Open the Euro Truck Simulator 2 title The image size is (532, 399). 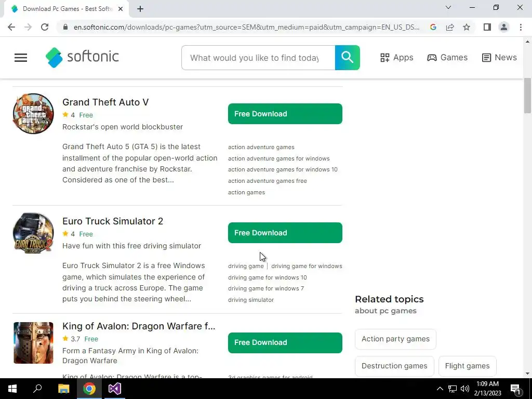113,221
